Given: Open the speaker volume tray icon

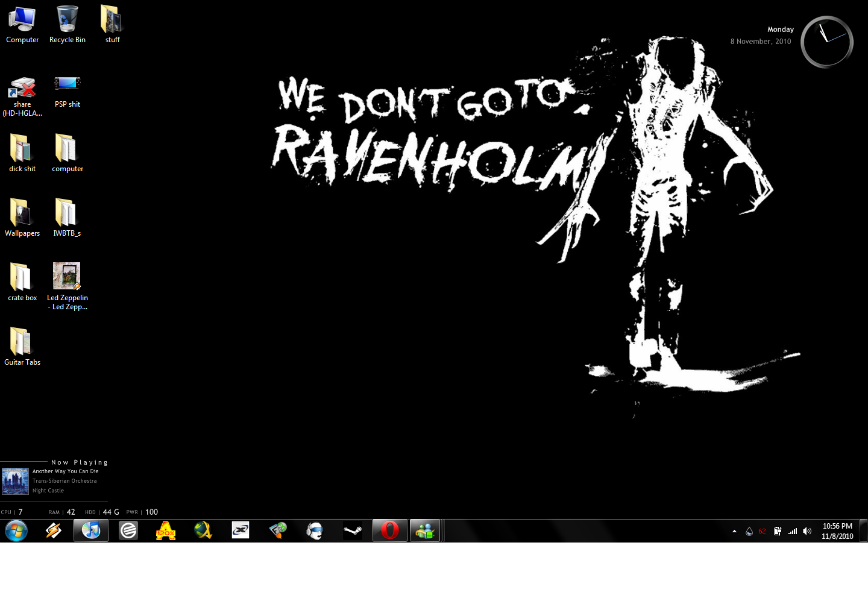Looking at the screenshot, I should (807, 531).
